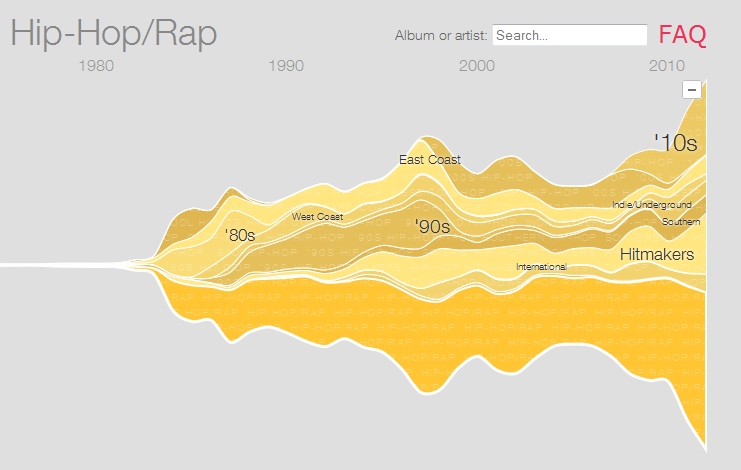Click the 2010 timeline year marker
The image size is (741, 470).
point(667,66)
